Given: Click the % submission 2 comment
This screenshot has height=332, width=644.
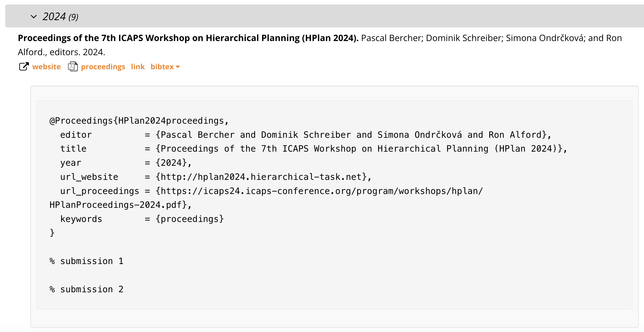Looking at the screenshot, I should tap(87, 289).
